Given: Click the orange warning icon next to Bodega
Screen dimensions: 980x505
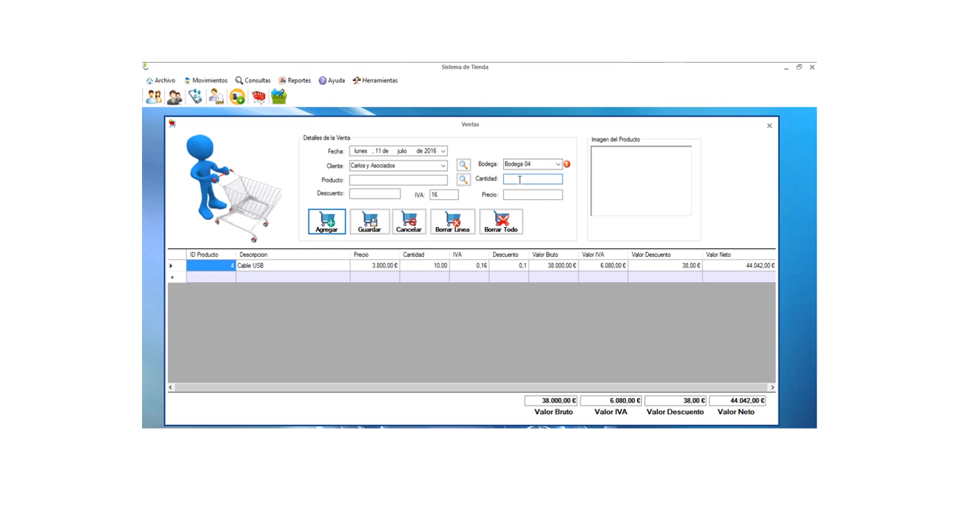Looking at the screenshot, I should (x=567, y=164).
